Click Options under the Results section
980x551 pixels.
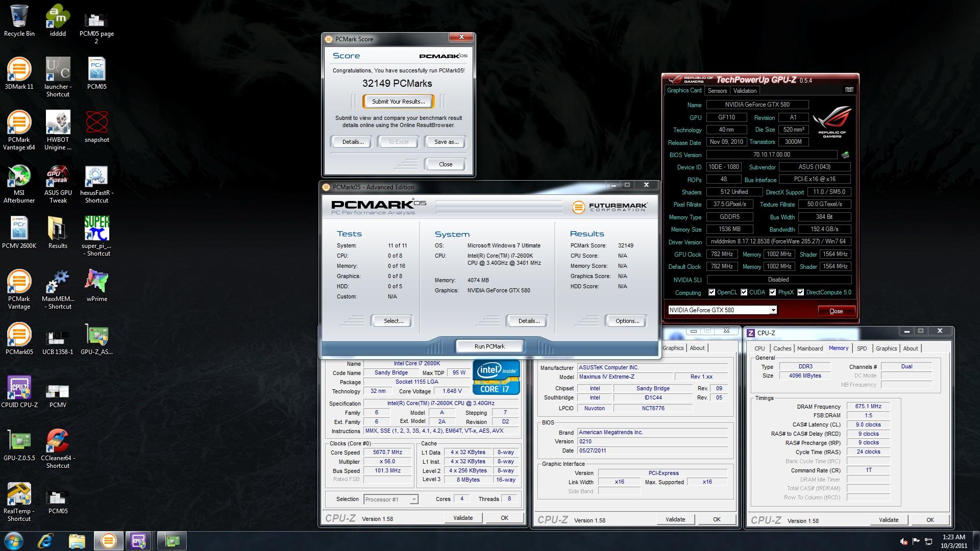(x=627, y=321)
